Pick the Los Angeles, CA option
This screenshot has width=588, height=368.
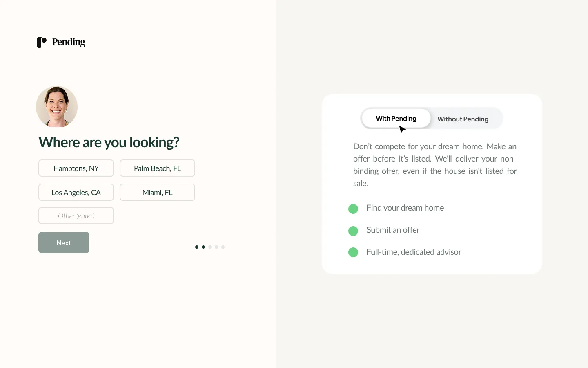76,192
